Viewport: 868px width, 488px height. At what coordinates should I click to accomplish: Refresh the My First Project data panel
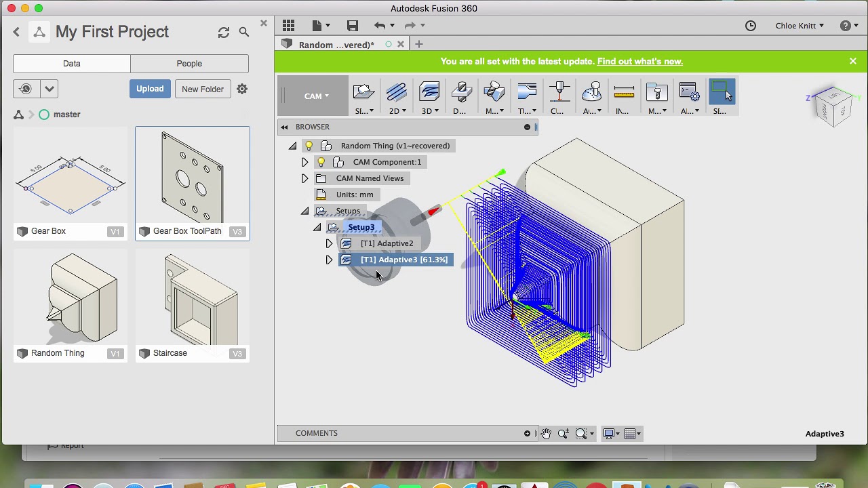pos(224,32)
